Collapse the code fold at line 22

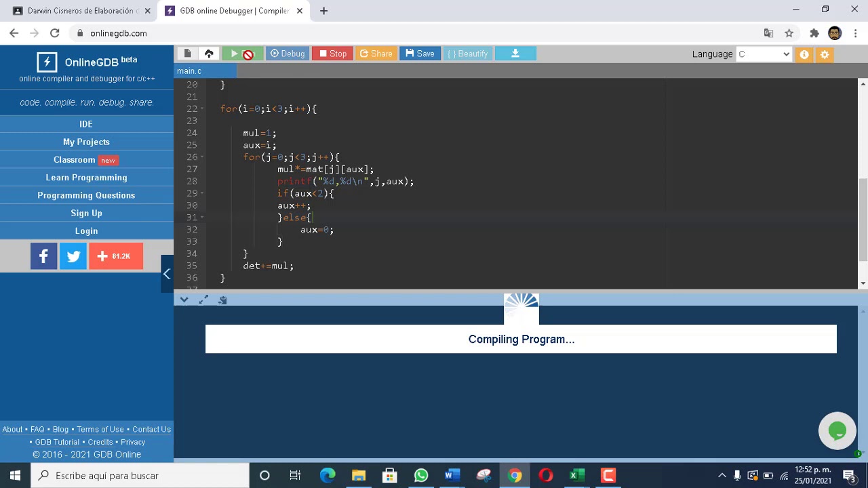(202, 109)
